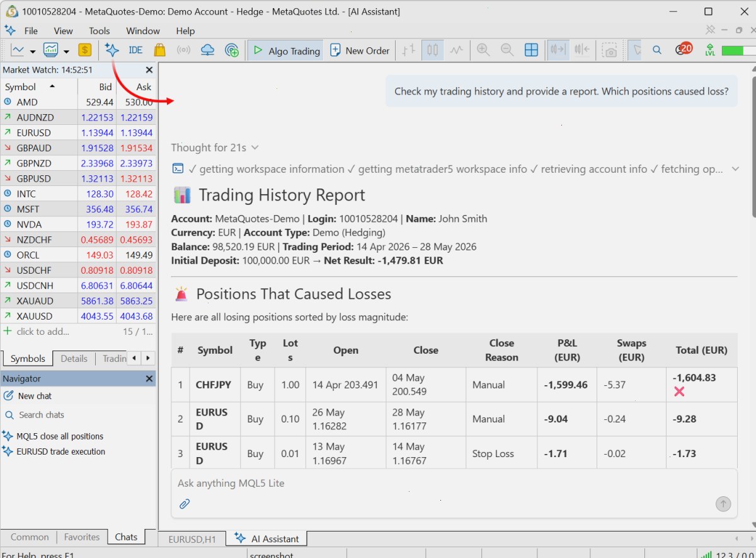Open the Market shopping bag icon

coord(159,50)
